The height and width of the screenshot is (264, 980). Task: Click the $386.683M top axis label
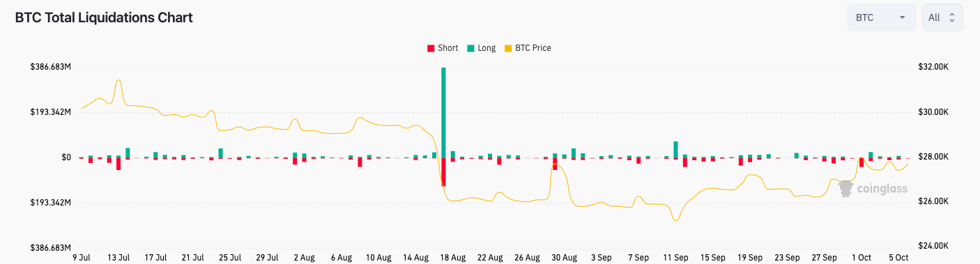pos(50,68)
